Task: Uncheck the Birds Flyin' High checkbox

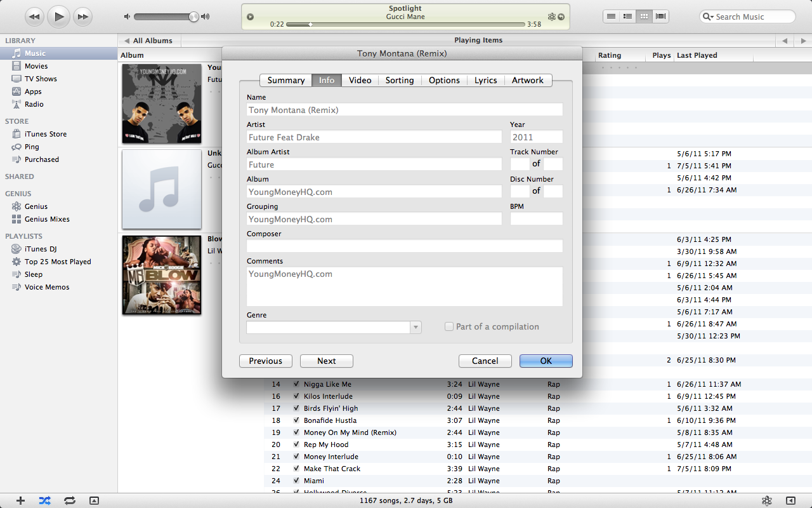Action: tap(296, 408)
